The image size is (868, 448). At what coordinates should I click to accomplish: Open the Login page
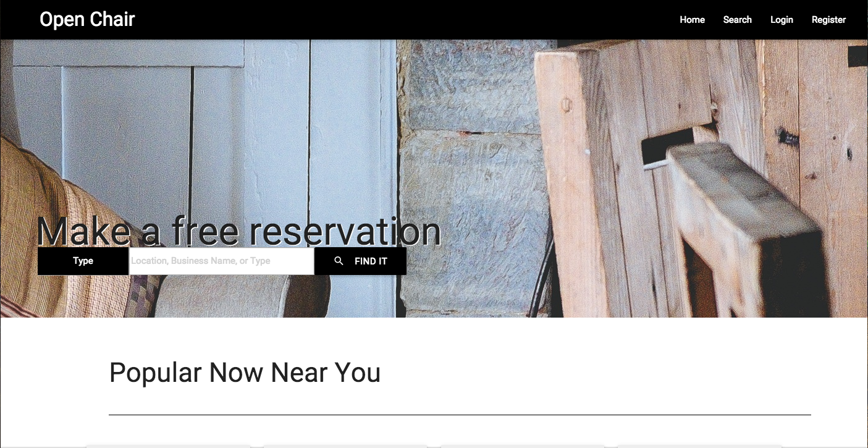tap(782, 20)
